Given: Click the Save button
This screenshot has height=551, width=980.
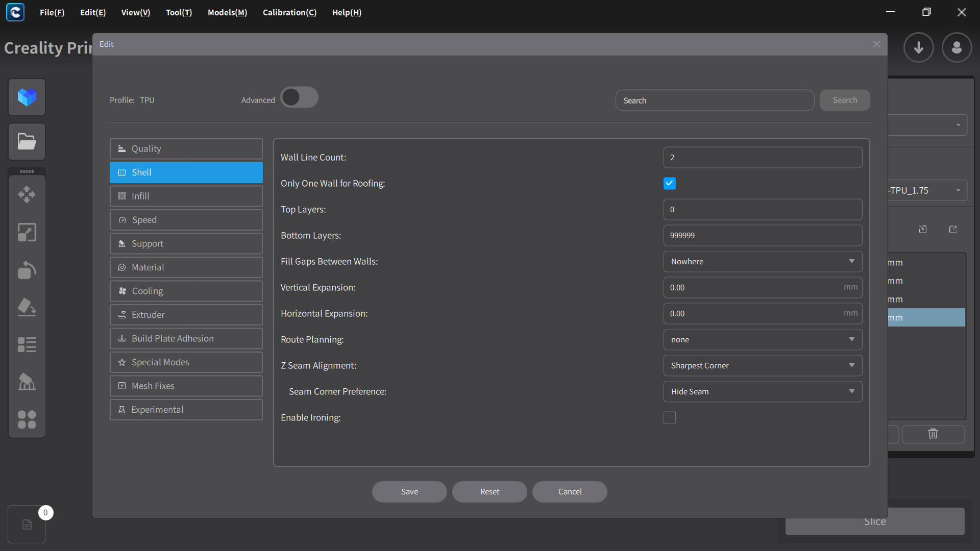Looking at the screenshot, I should pyautogui.click(x=409, y=492).
